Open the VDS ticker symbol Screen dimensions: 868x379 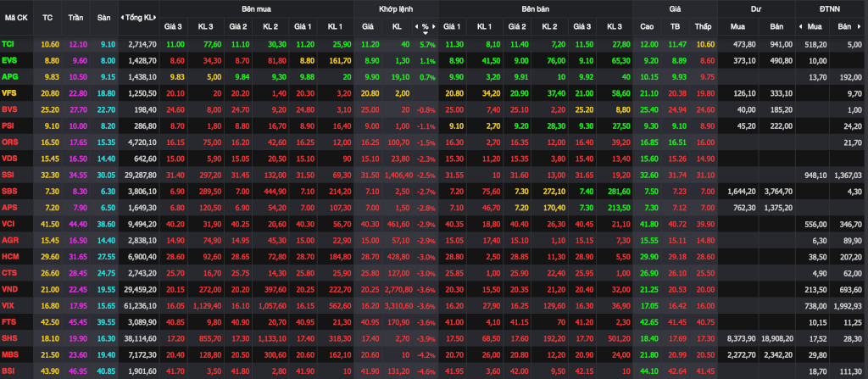click(9, 158)
